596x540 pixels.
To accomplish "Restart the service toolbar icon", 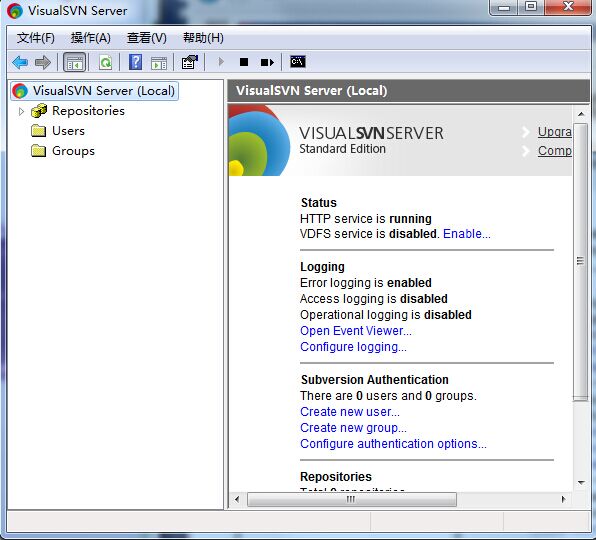I will click(267, 62).
